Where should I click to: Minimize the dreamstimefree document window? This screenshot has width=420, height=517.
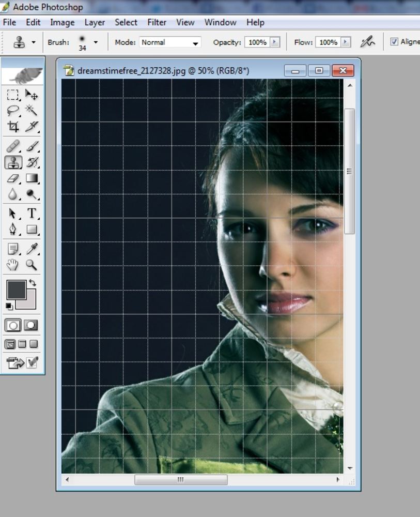295,70
